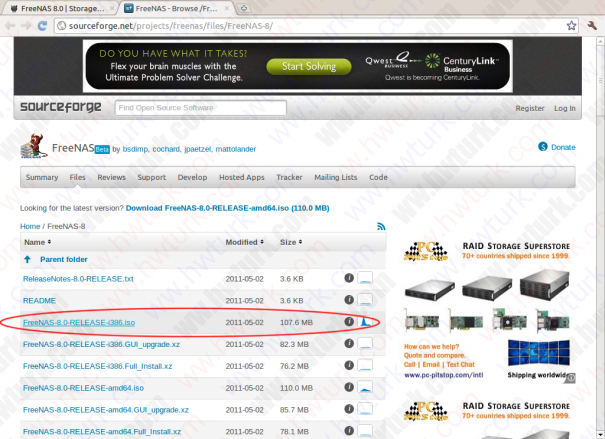This screenshot has width=605, height=439.
Task: Click the Parent folder up arrow icon
Action: pyautogui.click(x=27, y=259)
